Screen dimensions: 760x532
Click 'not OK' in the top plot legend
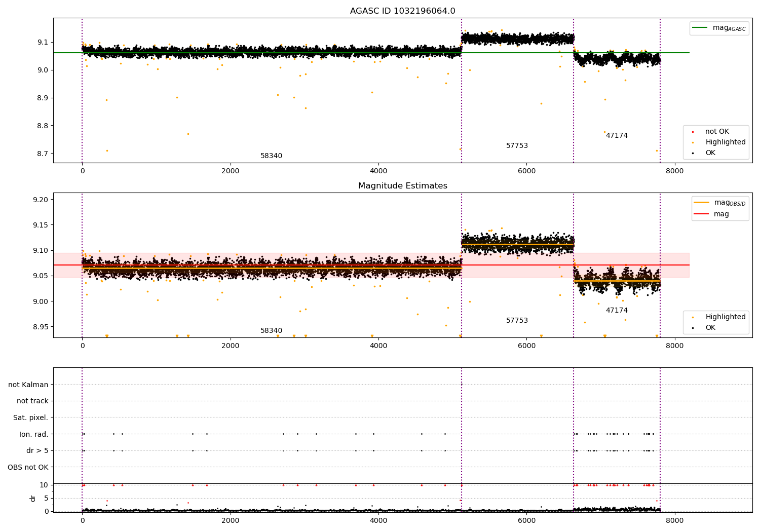pyautogui.click(x=717, y=132)
